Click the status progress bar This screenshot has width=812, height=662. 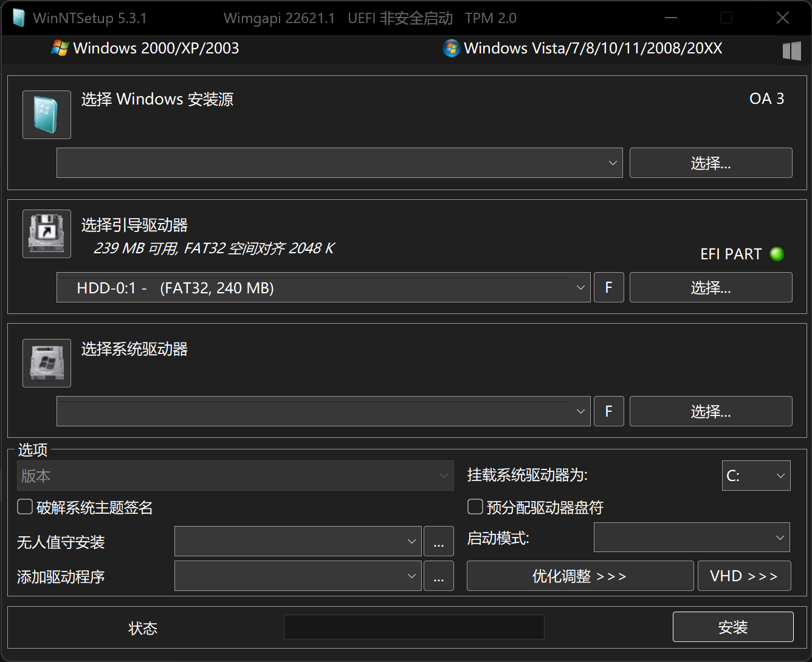tap(414, 627)
